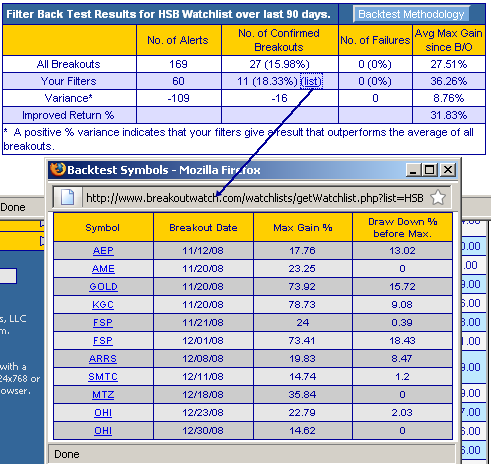
Task: Click the 60 alerts cell for Your Filters
Action: 179,81
